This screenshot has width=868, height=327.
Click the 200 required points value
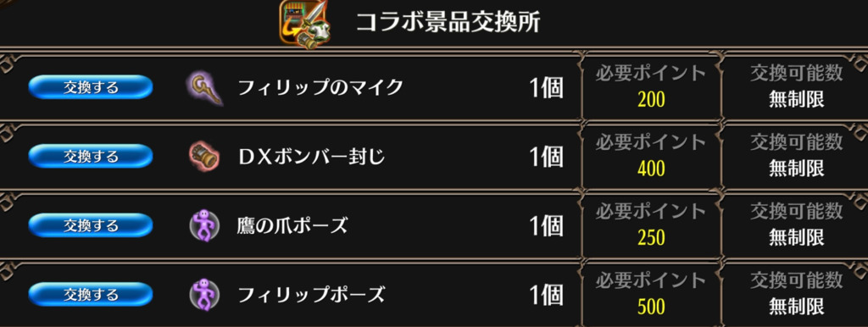point(651,100)
